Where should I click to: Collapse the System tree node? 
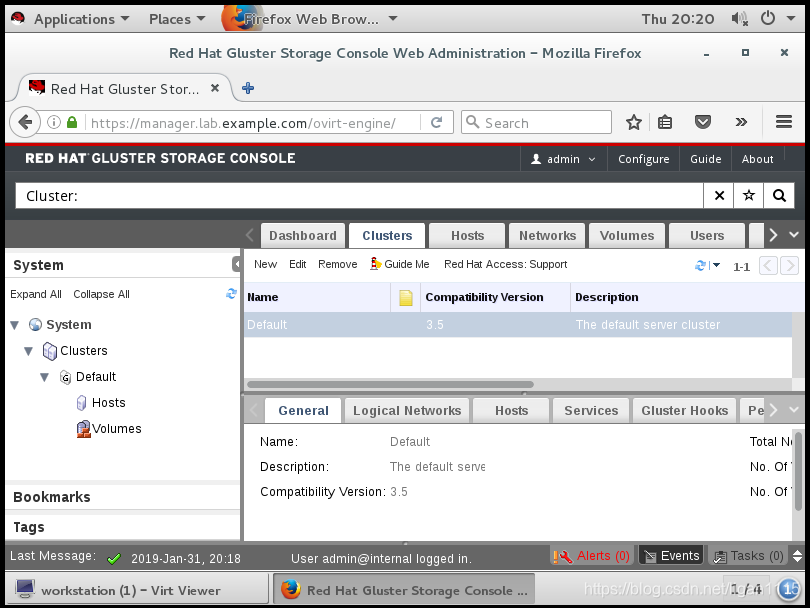tap(14, 325)
